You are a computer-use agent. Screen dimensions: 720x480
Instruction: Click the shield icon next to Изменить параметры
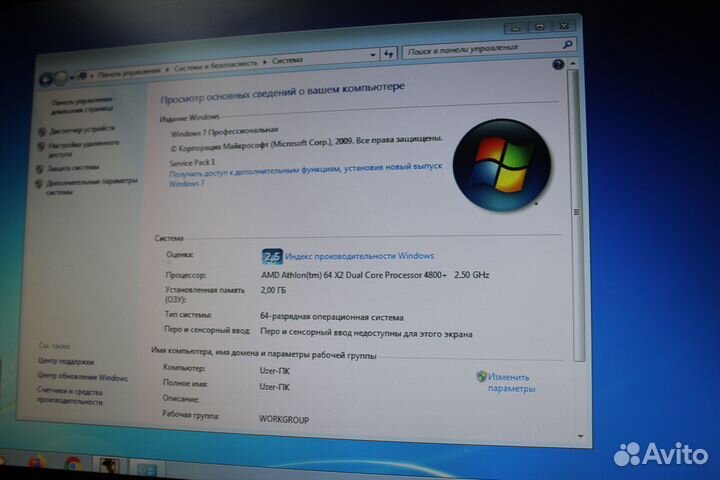coord(481,377)
